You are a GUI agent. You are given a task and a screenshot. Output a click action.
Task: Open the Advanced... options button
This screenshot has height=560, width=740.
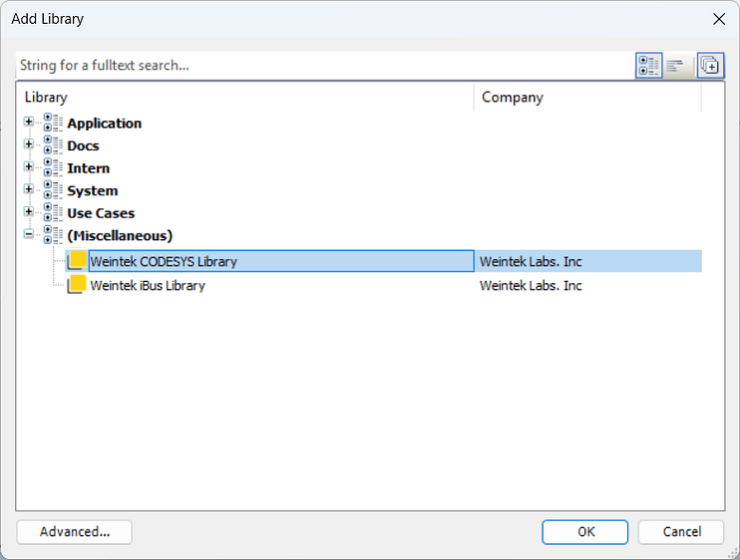pos(75,532)
